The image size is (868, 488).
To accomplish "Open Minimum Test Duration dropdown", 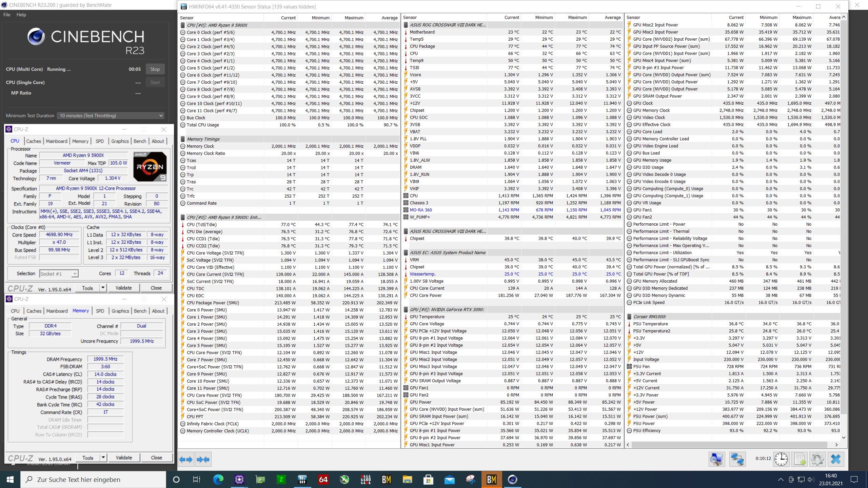I will (x=111, y=116).
